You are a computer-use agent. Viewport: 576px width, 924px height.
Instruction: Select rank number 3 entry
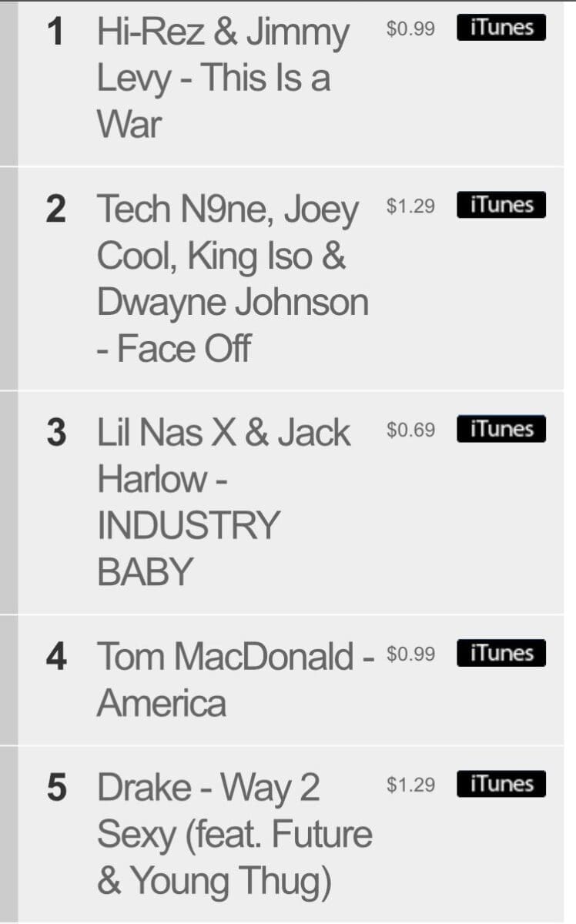tap(56, 433)
